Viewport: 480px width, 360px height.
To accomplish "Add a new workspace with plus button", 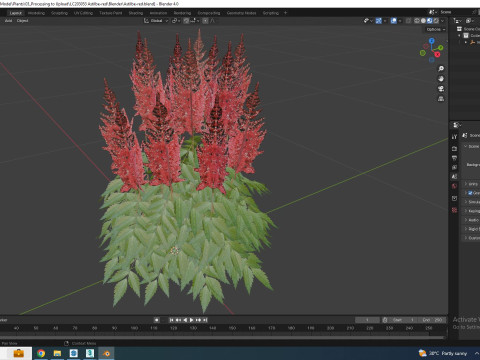I will coord(285,13).
